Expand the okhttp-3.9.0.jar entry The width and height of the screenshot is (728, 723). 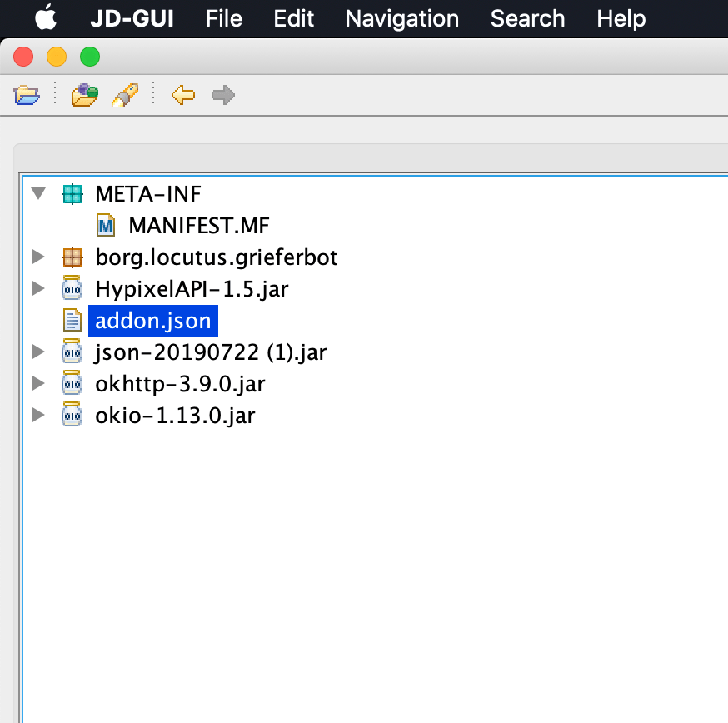38,383
